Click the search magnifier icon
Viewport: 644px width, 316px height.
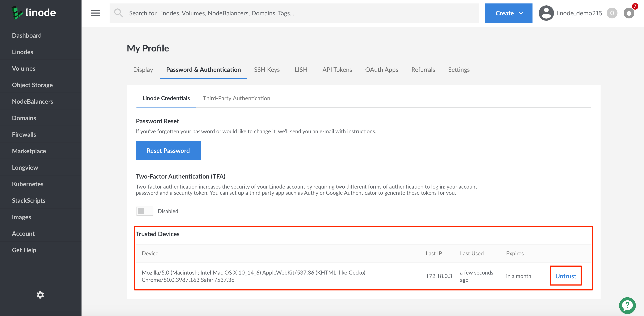point(118,13)
